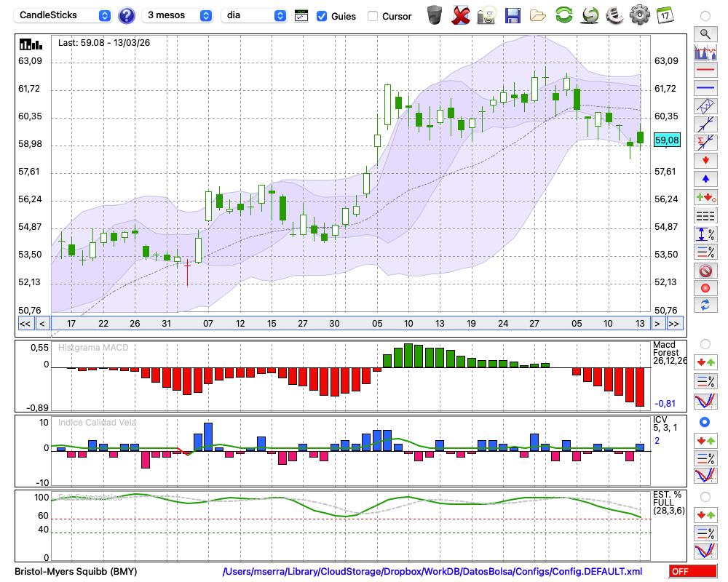Image resolution: width=728 pixels, height=582 pixels.
Task: Click the trash can icon in toolbar
Action: click(435, 15)
